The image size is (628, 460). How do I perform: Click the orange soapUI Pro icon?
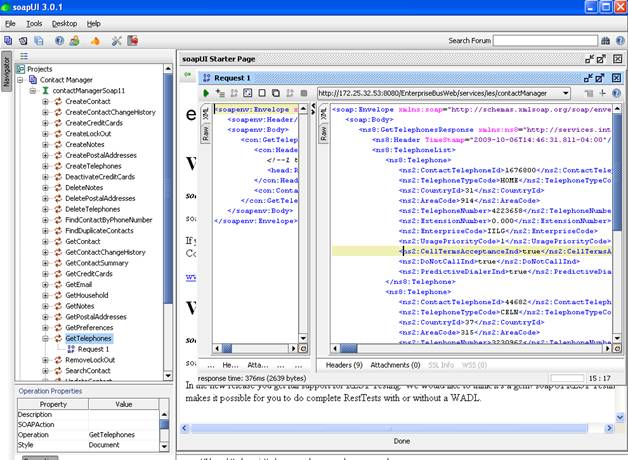(x=95, y=40)
